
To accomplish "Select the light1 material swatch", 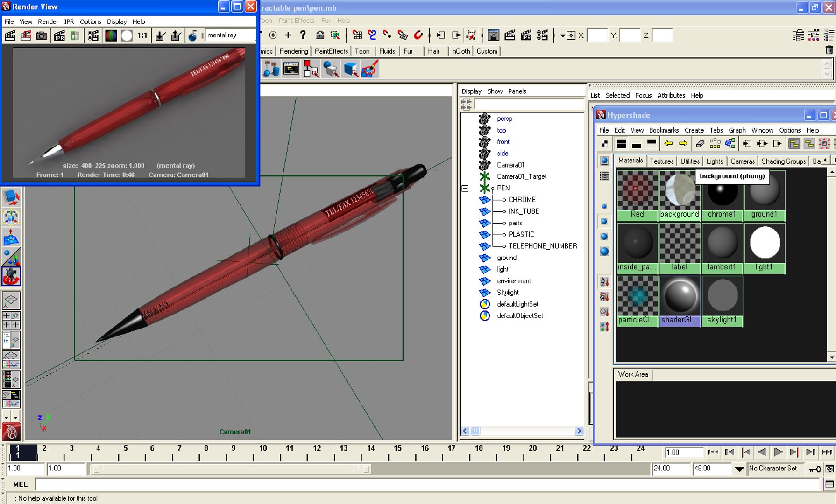I will [x=765, y=248].
